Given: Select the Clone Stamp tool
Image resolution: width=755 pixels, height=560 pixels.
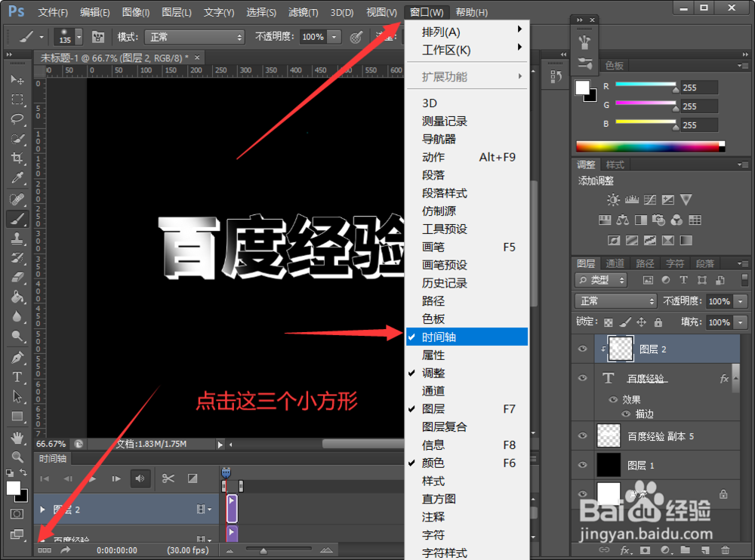Looking at the screenshot, I should 17,238.
